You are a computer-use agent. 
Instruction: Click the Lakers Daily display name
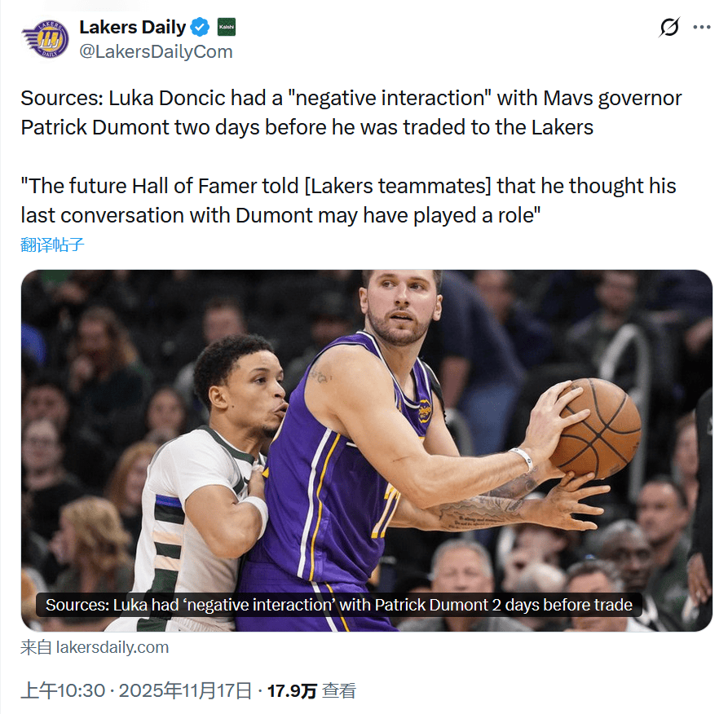pyautogui.click(x=132, y=28)
